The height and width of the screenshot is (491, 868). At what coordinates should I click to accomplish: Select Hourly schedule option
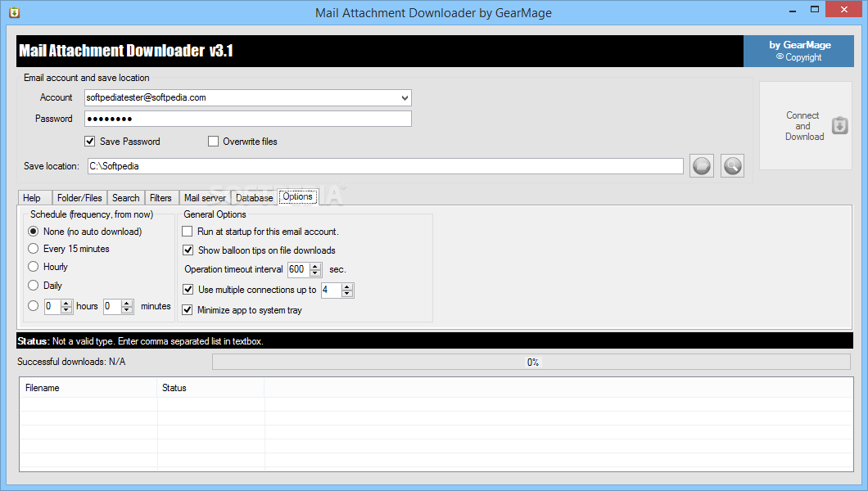[34, 267]
